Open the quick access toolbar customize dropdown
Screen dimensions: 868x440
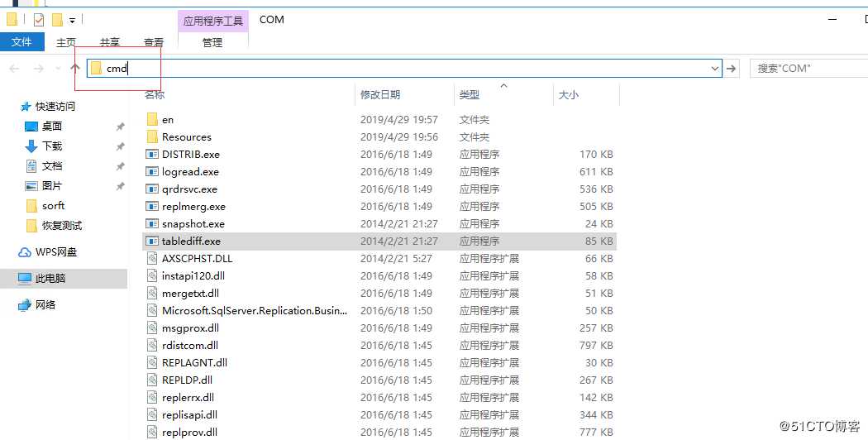tap(73, 21)
